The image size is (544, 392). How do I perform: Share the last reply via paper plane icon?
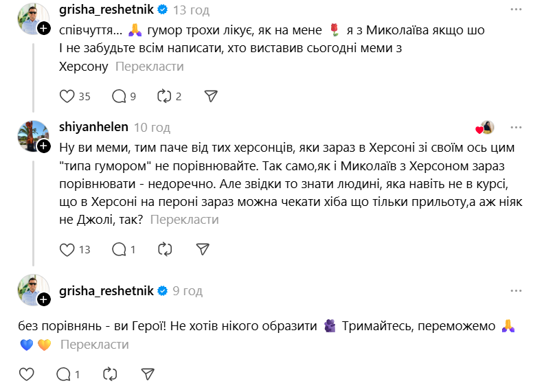coord(147,374)
